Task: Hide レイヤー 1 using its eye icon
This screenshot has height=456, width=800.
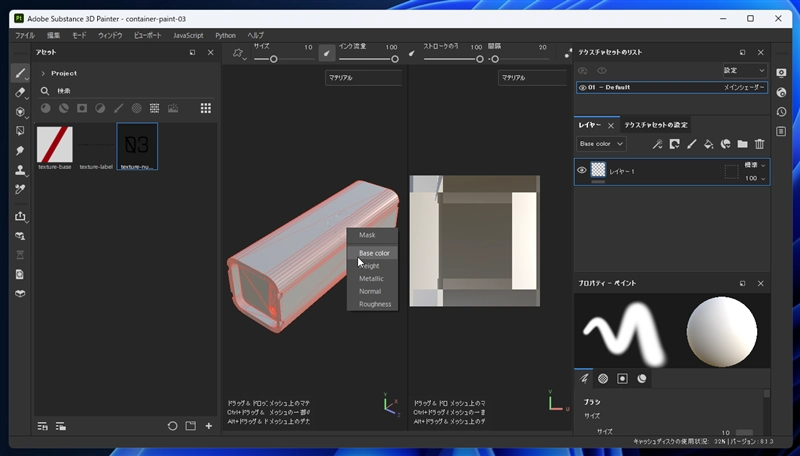Action: pyautogui.click(x=581, y=171)
